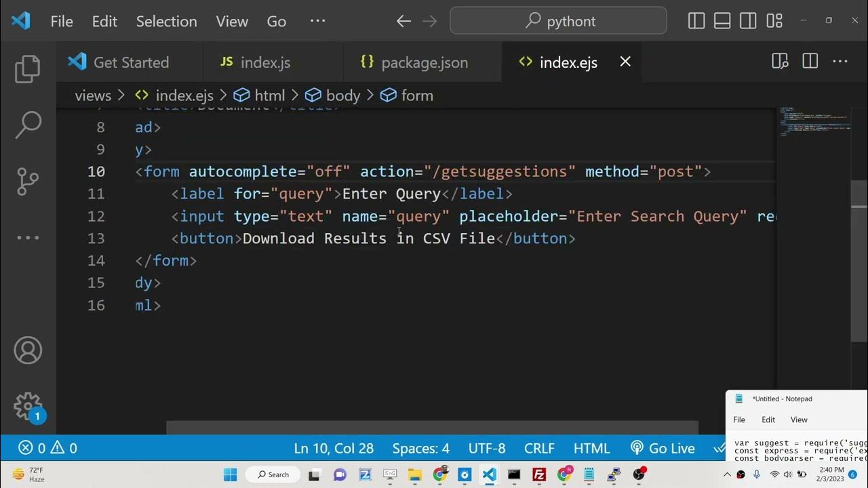The image size is (868, 488).
Task: Open the Explorer view in activity bar
Action: [x=28, y=69]
